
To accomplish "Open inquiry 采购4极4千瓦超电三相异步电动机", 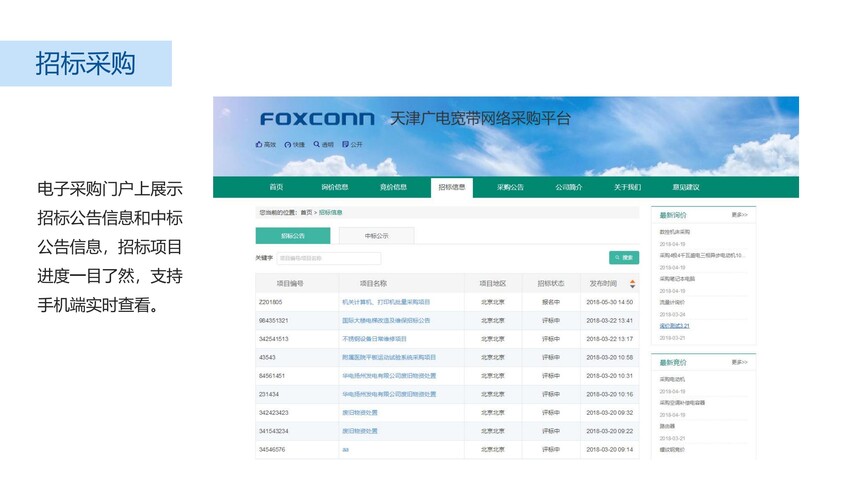I will coord(701,256).
